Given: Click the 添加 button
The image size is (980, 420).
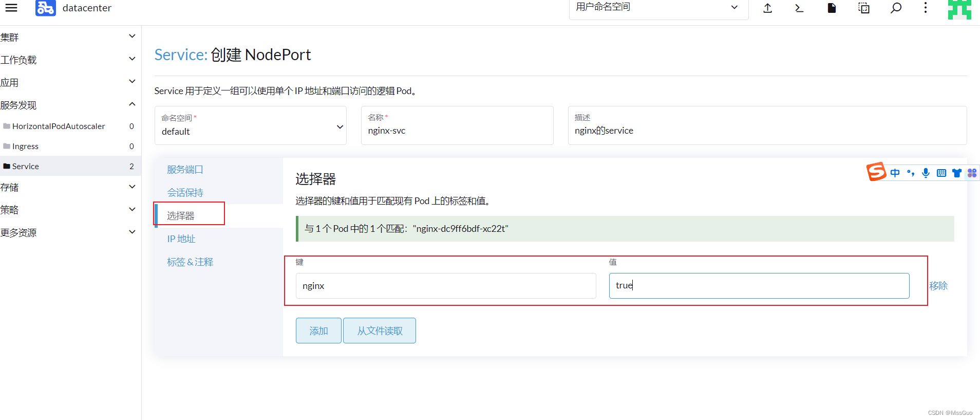Looking at the screenshot, I should [x=318, y=331].
